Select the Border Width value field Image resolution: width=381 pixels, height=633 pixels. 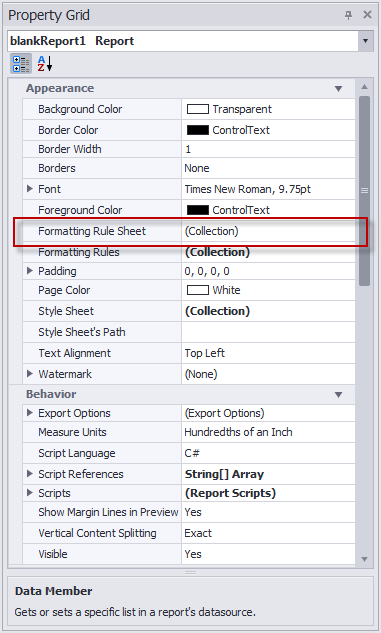coord(268,149)
